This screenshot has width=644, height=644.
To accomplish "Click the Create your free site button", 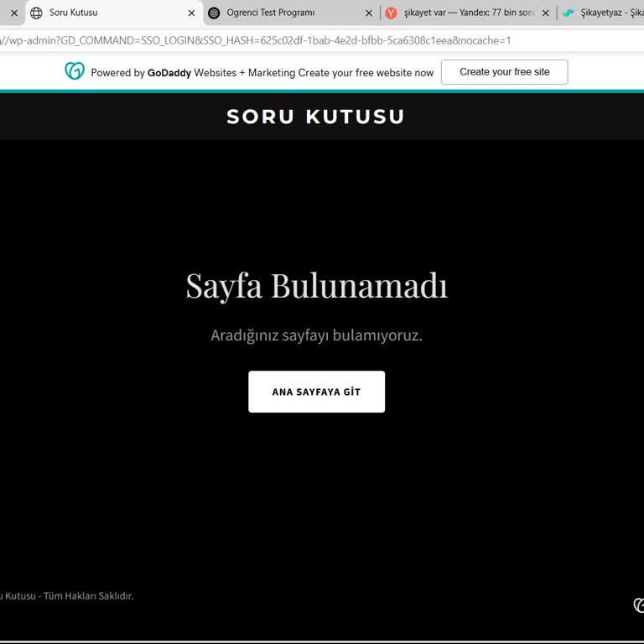I will [x=504, y=72].
